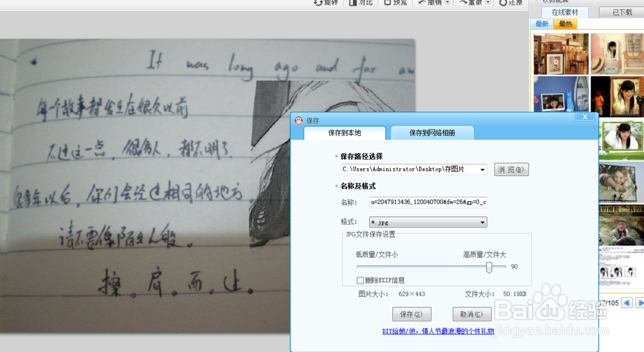The height and width of the screenshot is (352, 644).
Task: Select the 保存到网络相册 tab
Action: tap(432, 133)
